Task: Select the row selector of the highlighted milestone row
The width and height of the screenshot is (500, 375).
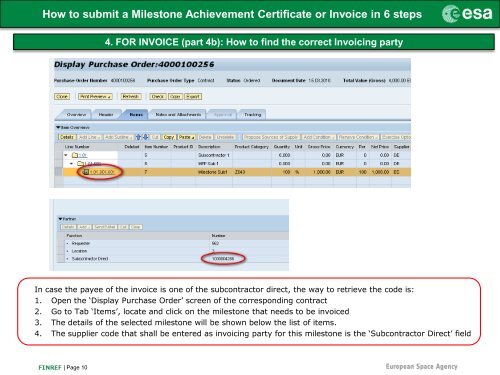Action: tap(59, 172)
